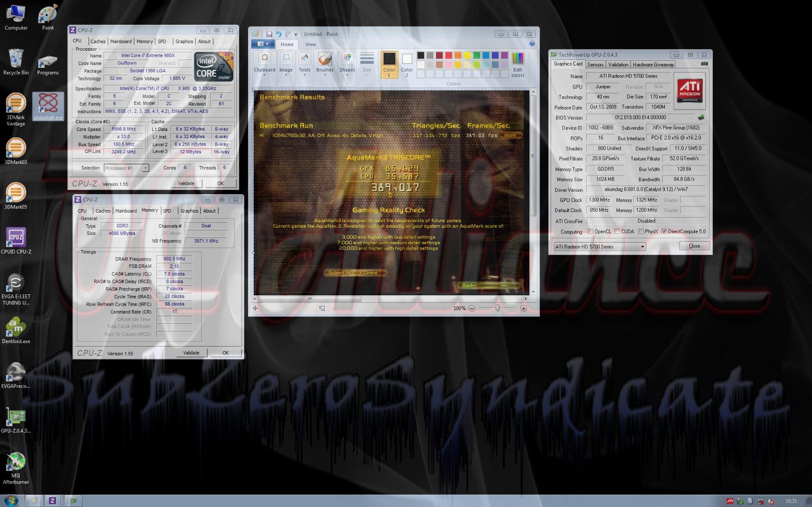Screen dimensions: 812x507
Task: Switch to the Sensors tab in GPU-Z
Action: click(x=595, y=64)
